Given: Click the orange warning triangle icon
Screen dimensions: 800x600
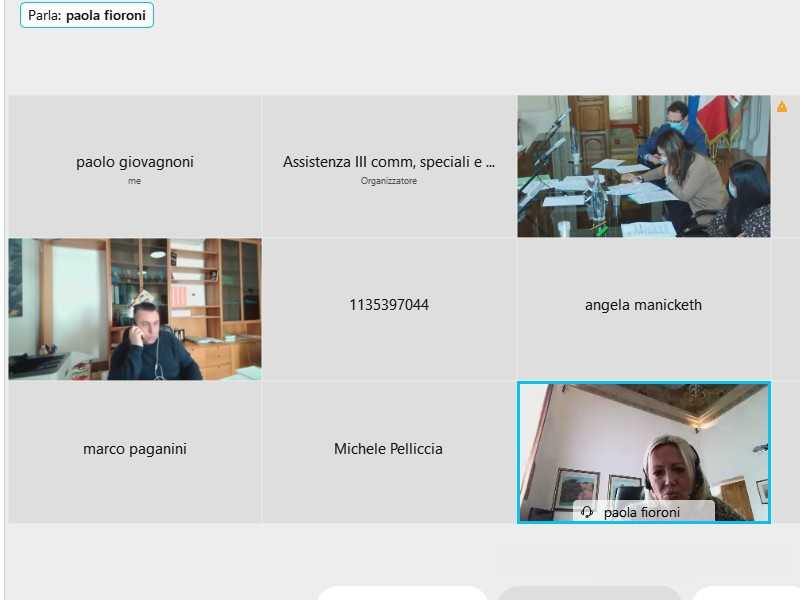Looking at the screenshot, I should 782,107.
